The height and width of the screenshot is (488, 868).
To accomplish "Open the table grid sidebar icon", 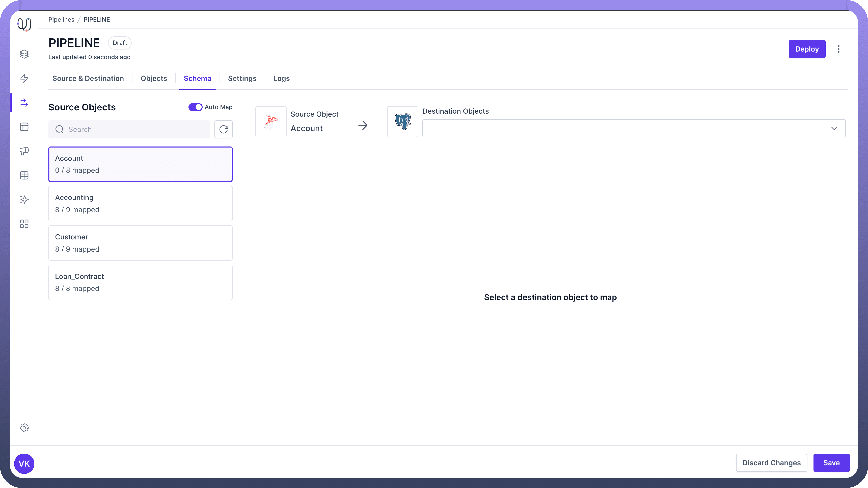I will click(24, 175).
